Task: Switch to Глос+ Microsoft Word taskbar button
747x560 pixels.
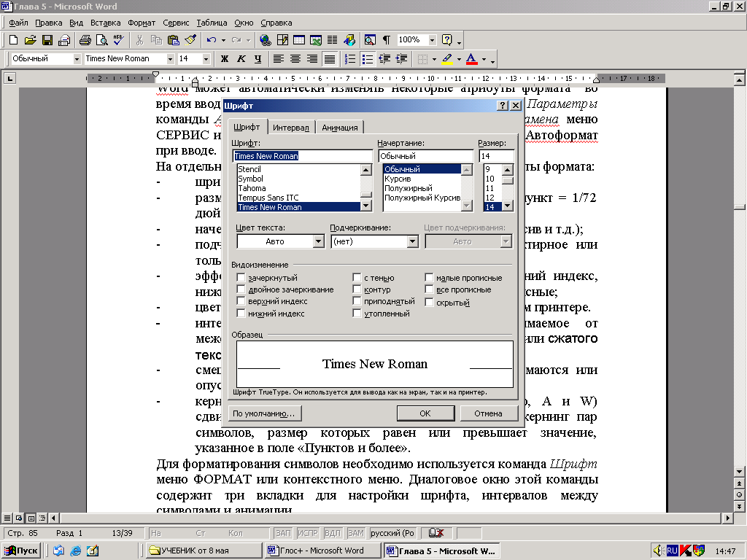Action: tap(322, 551)
